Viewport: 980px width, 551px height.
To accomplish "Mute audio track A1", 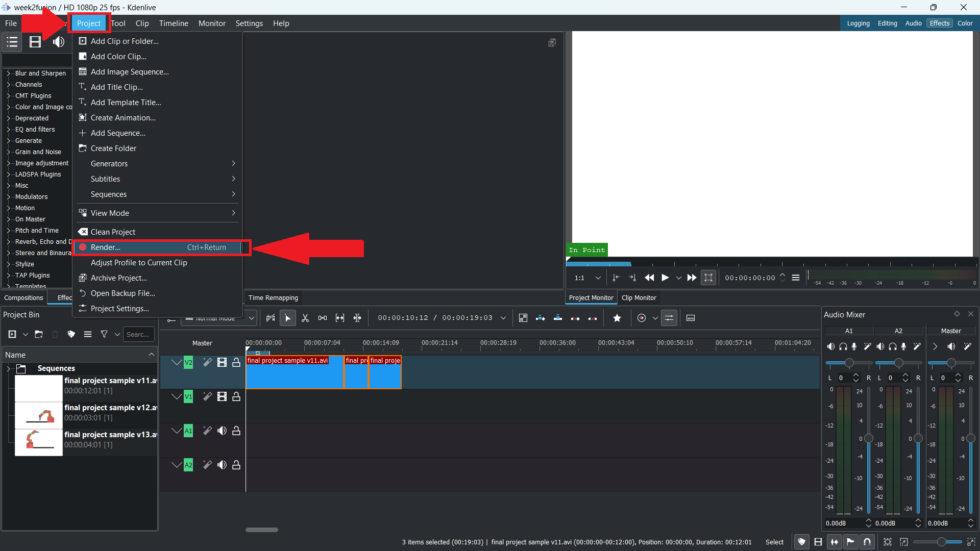I will point(222,431).
